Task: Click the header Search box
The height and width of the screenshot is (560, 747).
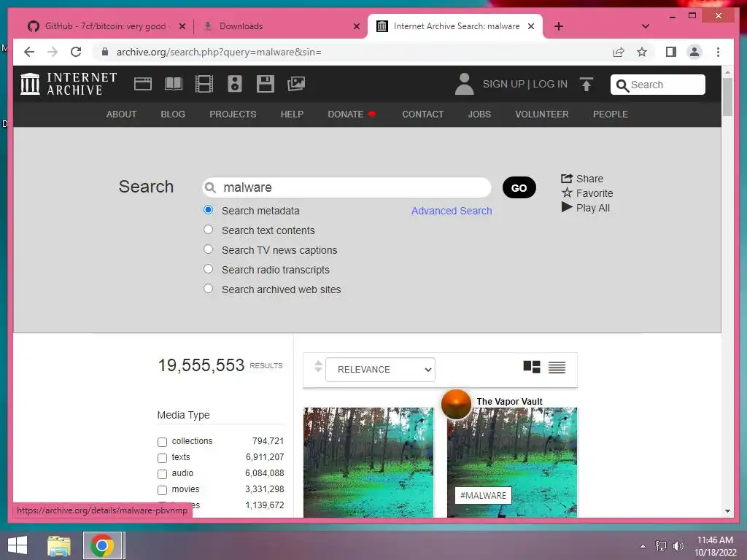Action: tap(658, 85)
